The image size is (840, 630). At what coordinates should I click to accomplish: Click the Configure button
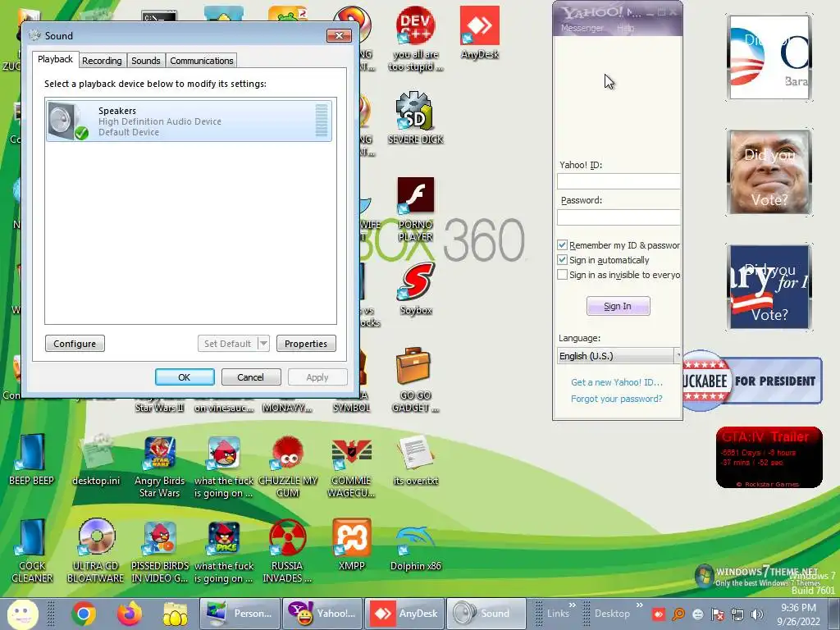pos(75,344)
